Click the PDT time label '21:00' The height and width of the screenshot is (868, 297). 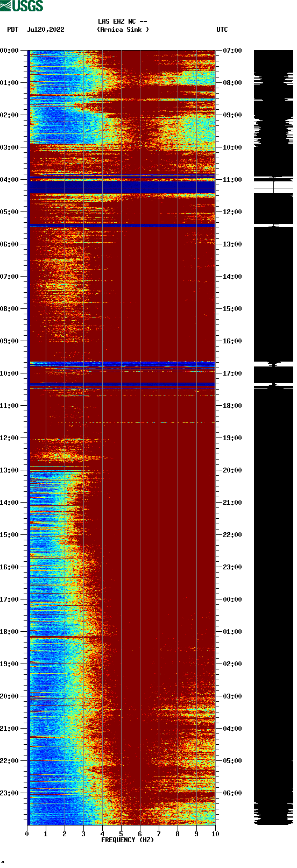click(x=10, y=729)
